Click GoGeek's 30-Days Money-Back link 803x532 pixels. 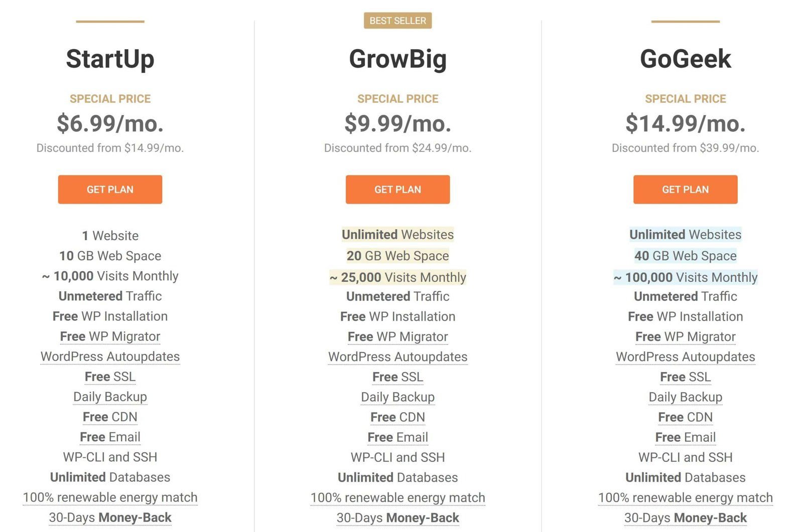pos(685,518)
